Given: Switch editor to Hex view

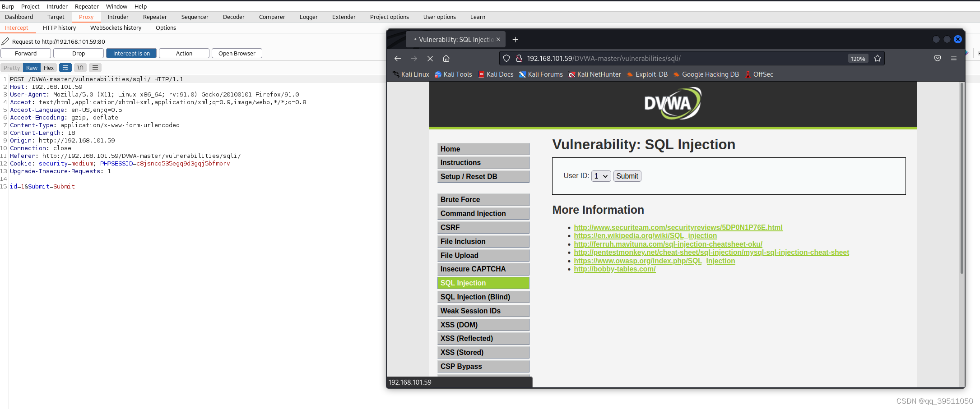Looking at the screenshot, I should point(49,68).
